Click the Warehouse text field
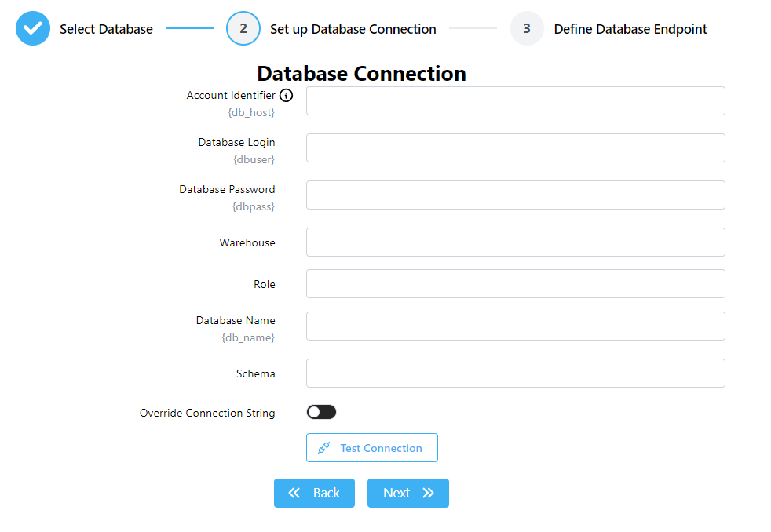The image size is (771, 532). pyautogui.click(x=515, y=242)
